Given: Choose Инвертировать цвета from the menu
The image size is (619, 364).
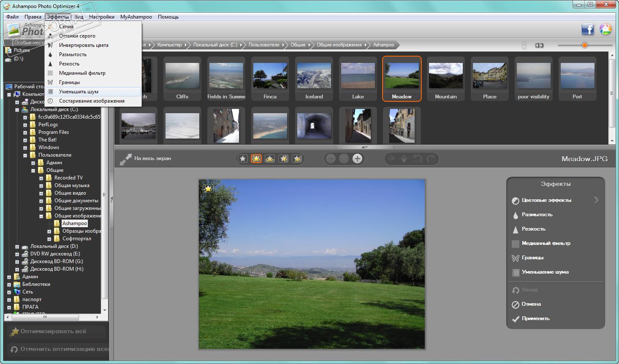Looking at the screenshot, I should 93,45.
